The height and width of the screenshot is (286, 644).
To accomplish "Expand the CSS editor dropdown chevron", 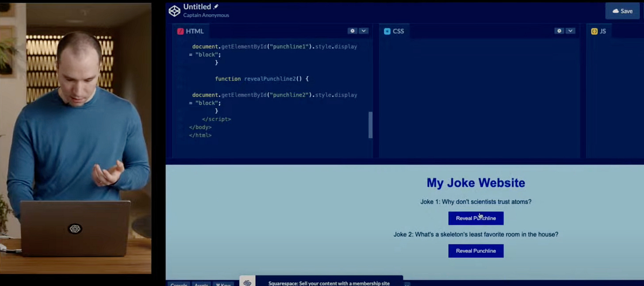I will (571, 31).
